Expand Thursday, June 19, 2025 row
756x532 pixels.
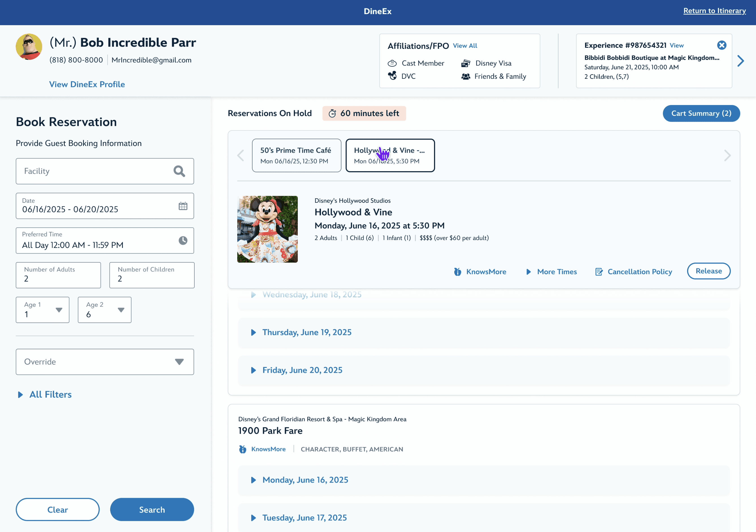[307, 332]
